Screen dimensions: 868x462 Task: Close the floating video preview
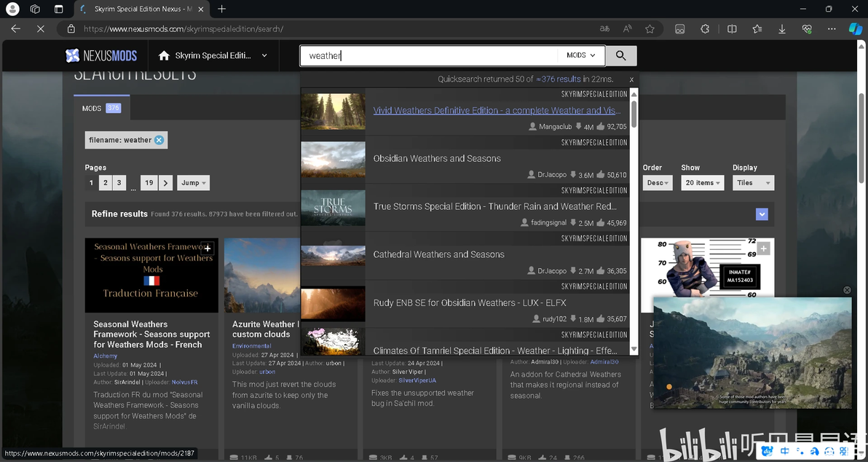[846, 290]
